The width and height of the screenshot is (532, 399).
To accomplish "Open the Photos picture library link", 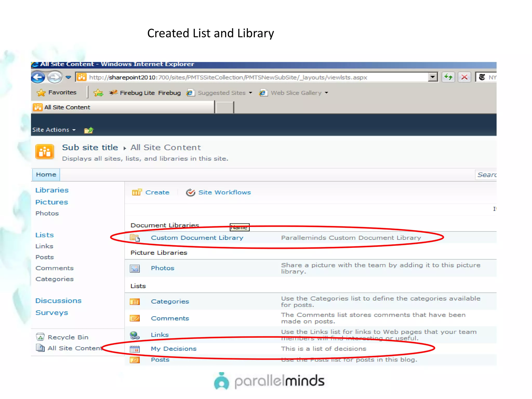I will click(162, 268).
